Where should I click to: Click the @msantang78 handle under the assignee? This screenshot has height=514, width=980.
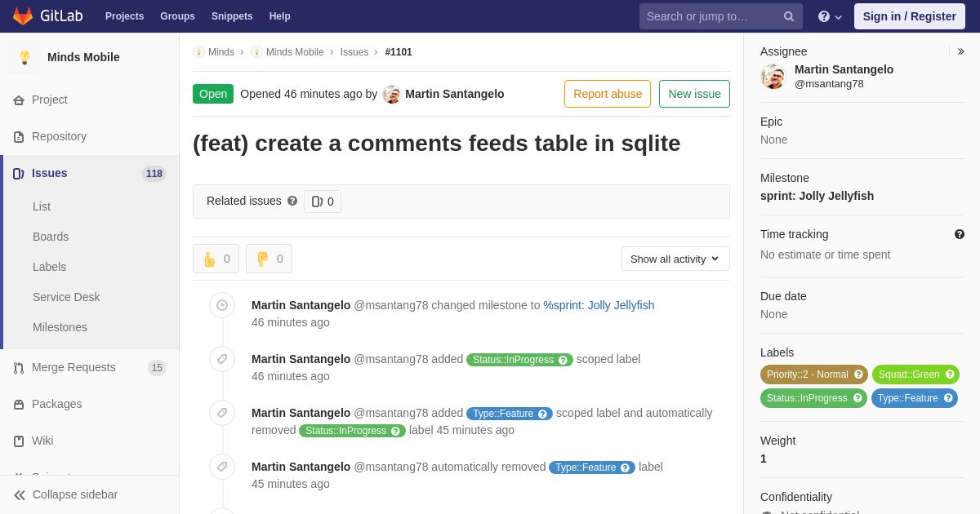click(829, 84)
